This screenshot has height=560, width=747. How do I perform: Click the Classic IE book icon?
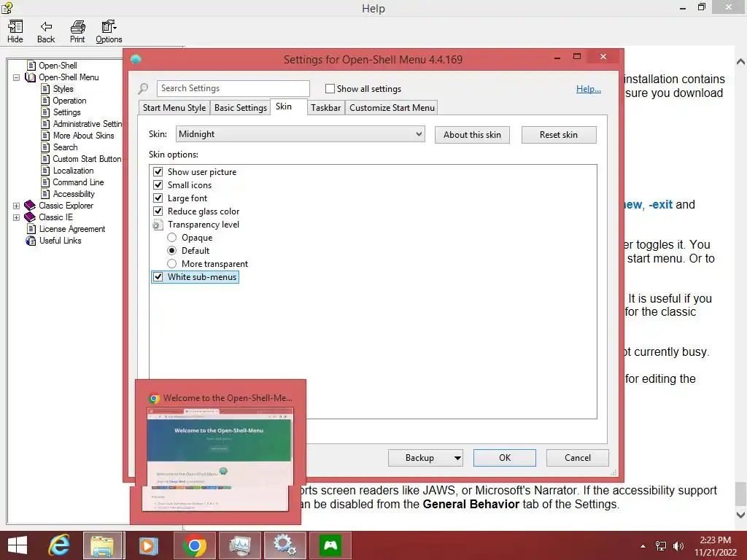(x=30, y=217)
